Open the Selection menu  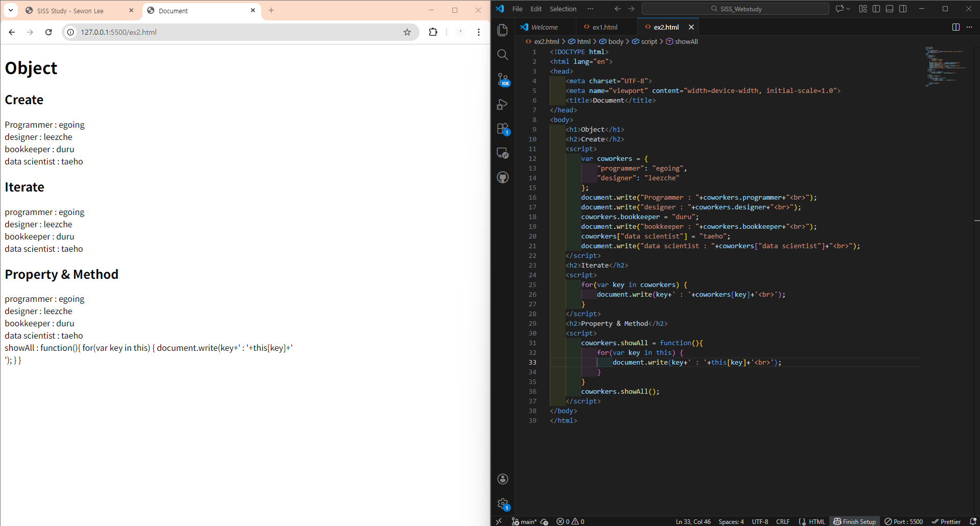pyautogui.click(x=563, y=9)
